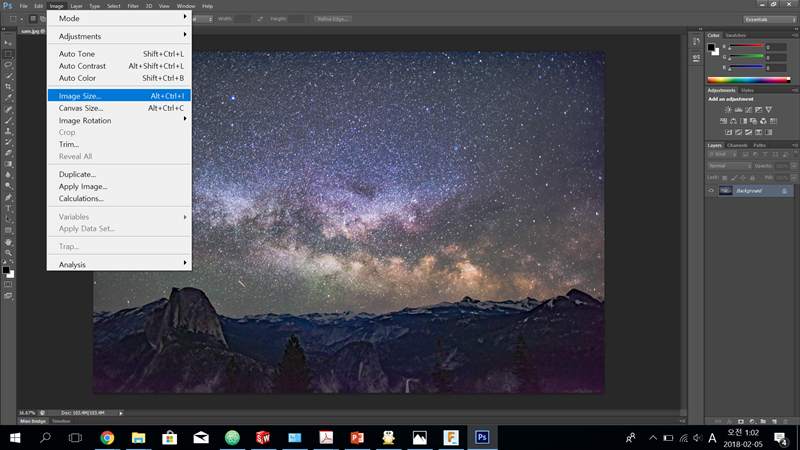This screenshot has width=800, height=450.
Task: Toggle layer filtering switch
Action: click(794, 154)
